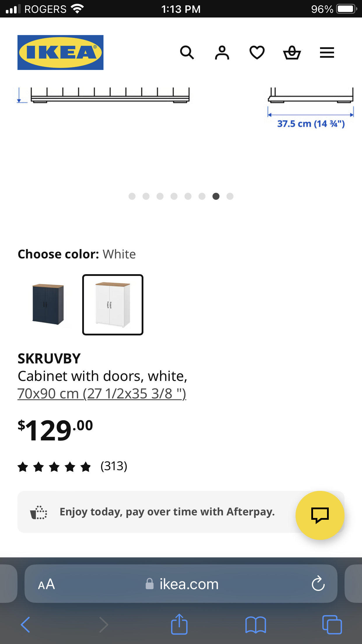Open Safari bookmarks book icon

(256, 625)
